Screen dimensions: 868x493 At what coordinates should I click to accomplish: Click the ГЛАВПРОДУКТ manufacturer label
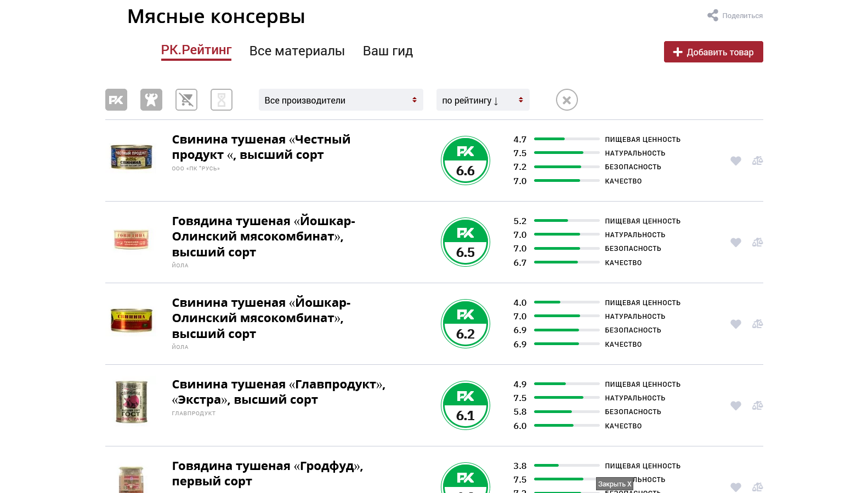click(x=194, y=414)
